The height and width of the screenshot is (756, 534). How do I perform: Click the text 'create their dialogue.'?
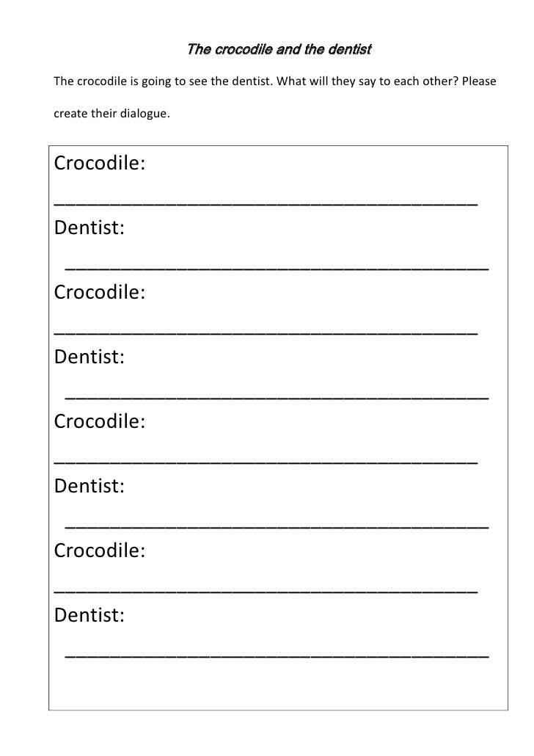[x=111, y=114]
